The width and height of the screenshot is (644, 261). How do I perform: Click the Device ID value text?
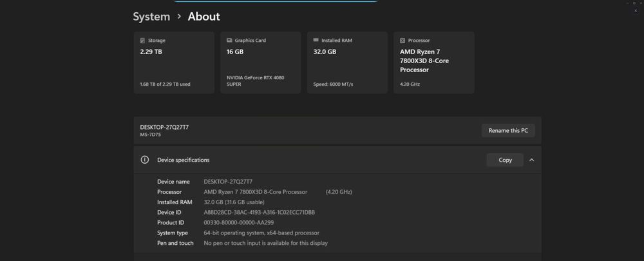[x=259, y=212]
